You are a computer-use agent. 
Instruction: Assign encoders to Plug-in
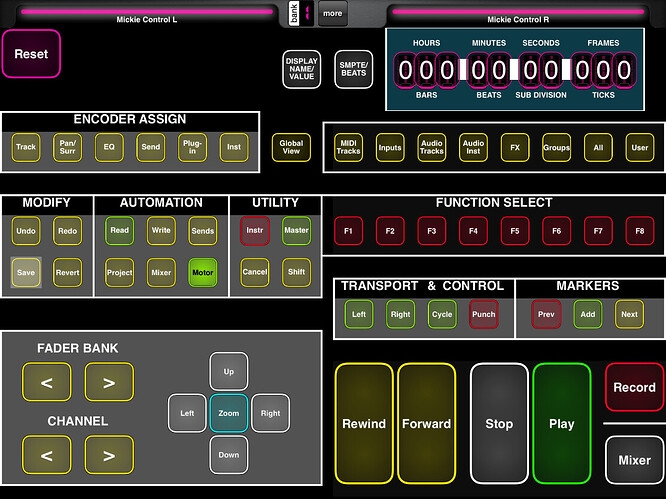192,147
